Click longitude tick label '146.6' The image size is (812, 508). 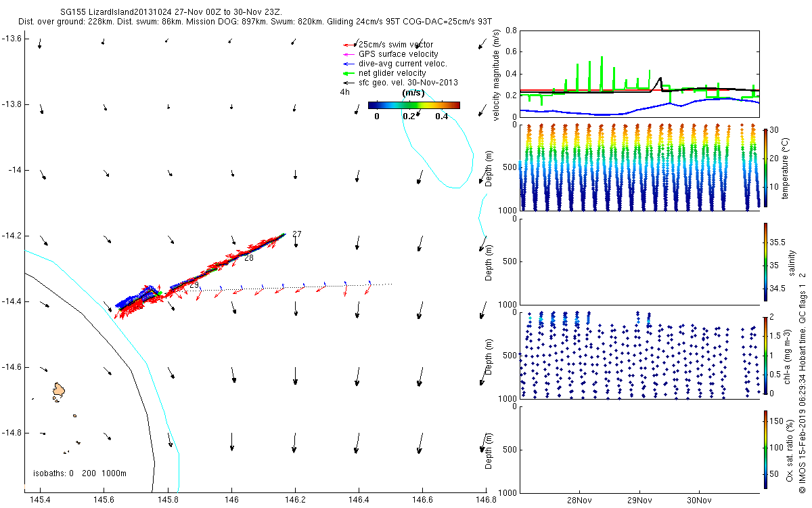point(422,501)
